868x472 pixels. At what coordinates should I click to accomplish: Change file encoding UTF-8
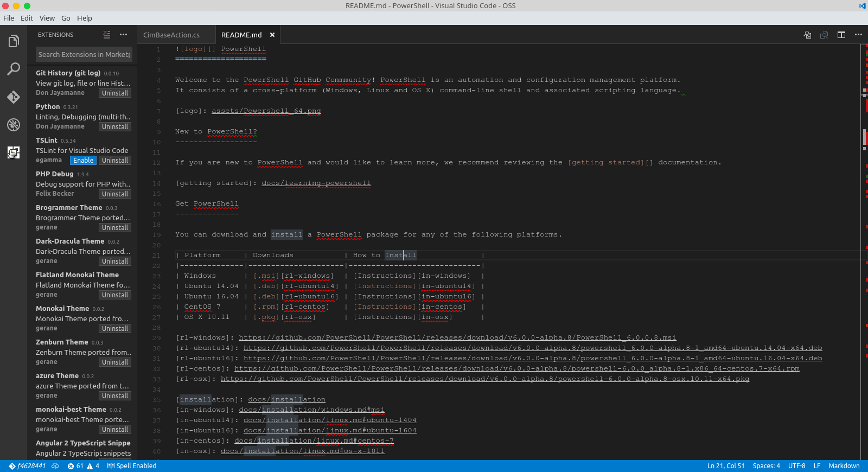(796, 466)
